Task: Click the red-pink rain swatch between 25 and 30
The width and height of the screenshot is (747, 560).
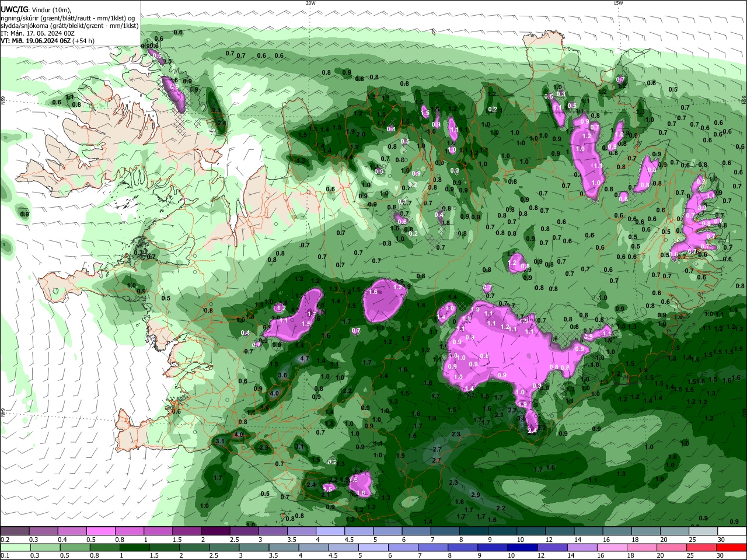Action: [x=703, y=547]
